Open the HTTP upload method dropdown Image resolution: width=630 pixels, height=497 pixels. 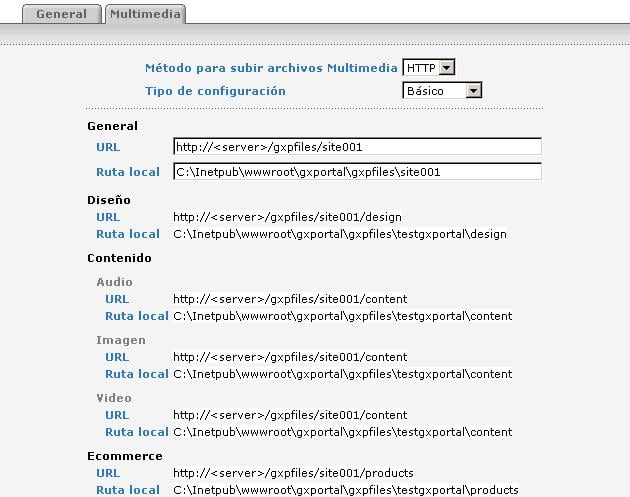(x=428, y=68)
